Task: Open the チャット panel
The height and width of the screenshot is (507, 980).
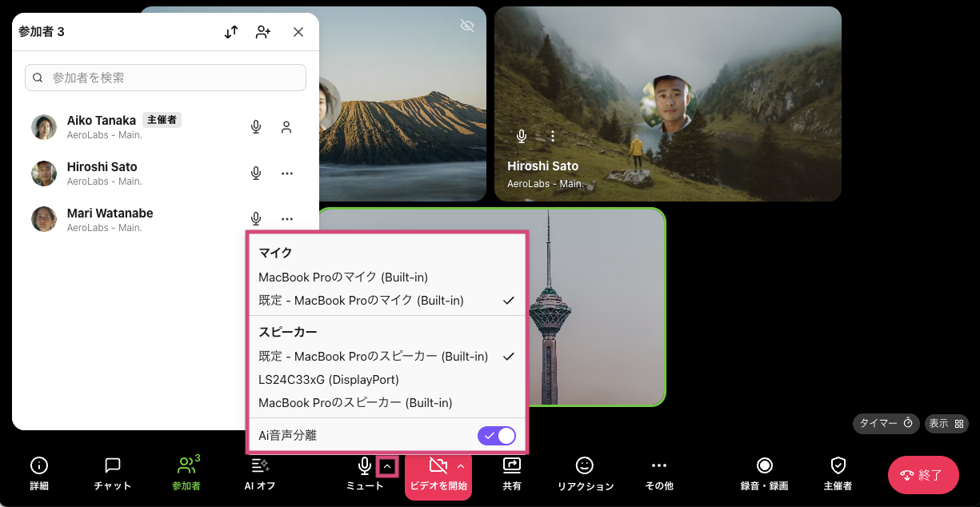Action: coord(111,474)
